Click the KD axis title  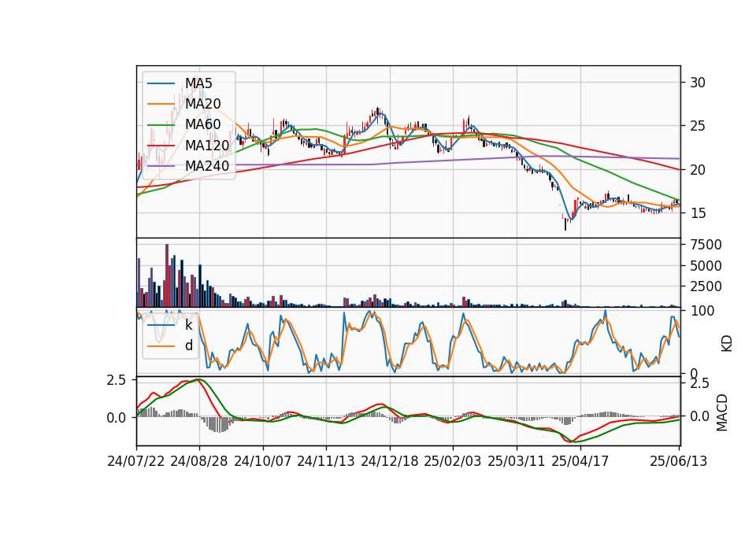pos(727,344)
